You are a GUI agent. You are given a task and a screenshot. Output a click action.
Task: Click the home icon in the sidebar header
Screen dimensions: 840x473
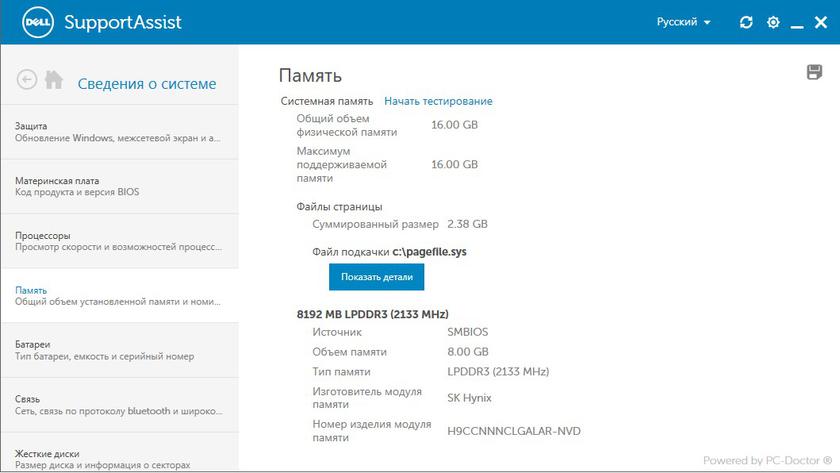click(54, 80)
